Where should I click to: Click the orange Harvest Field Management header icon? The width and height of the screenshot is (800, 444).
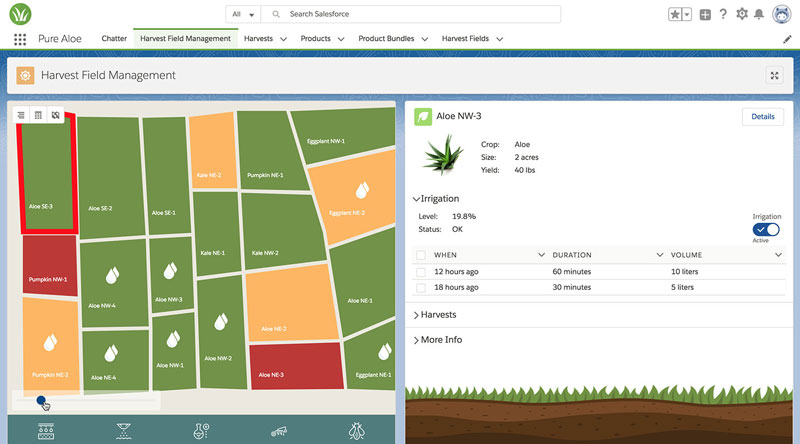click(25, 76)
